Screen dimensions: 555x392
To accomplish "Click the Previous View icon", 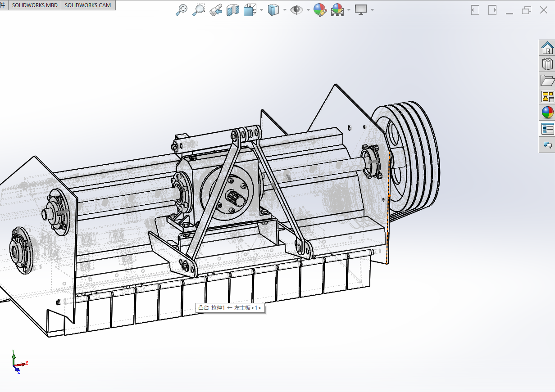I will [x=215, y=10].
